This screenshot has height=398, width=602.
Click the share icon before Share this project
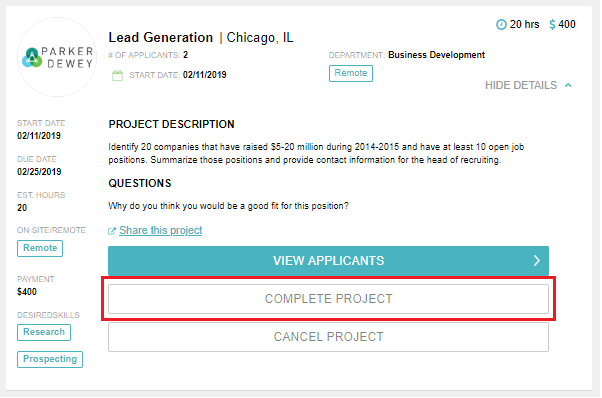point(112,231)
